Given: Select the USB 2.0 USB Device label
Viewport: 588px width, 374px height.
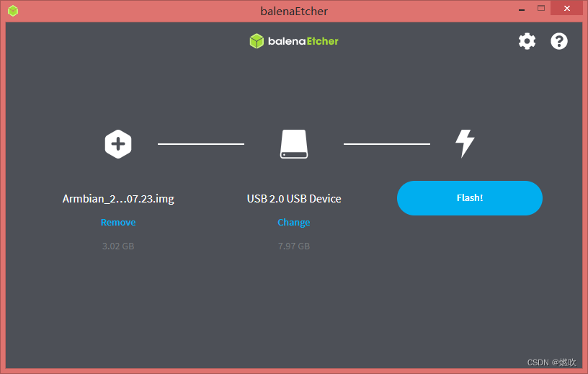Looking at the screenshot, I should pyautogui.click(x=294, y=198).
